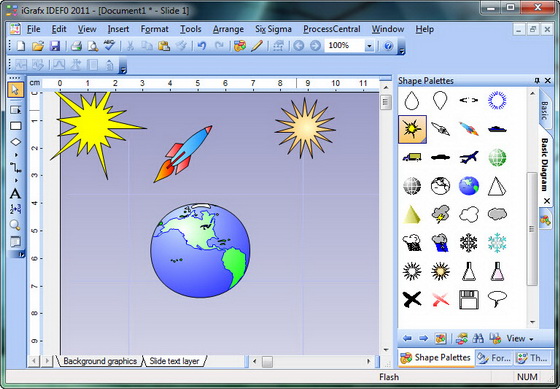Click the Print toolbar icon

tap(76, 46)
